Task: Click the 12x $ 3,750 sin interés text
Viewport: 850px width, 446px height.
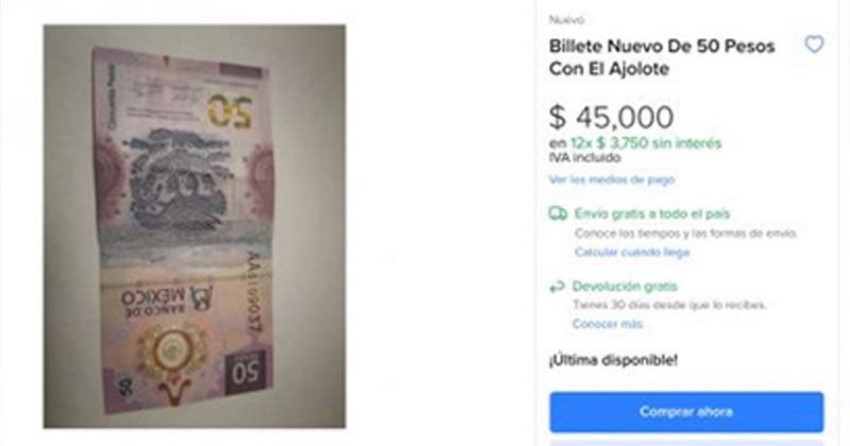Action: coord(646,144)
